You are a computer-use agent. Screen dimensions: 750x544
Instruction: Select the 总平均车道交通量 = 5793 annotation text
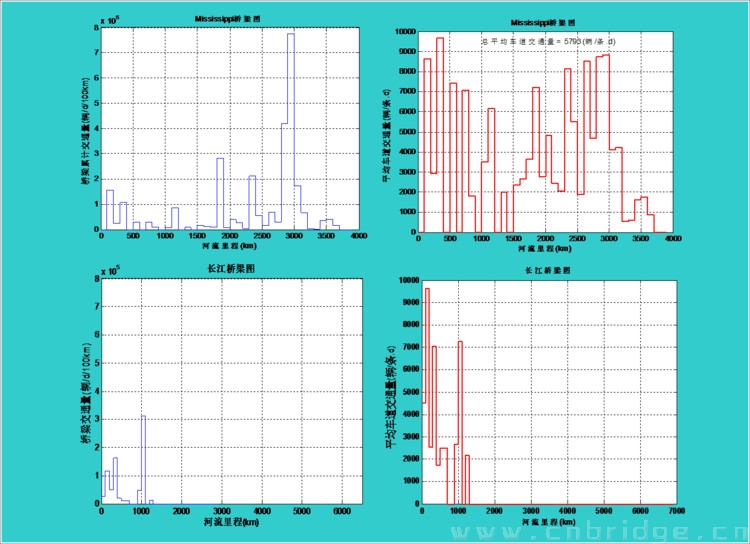tap(549, 41)
